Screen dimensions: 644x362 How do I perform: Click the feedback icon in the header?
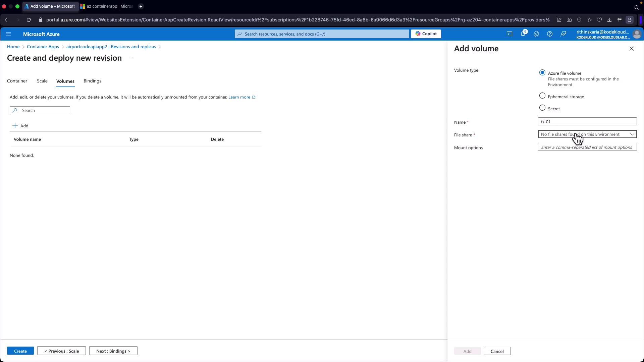pos(563,34)
